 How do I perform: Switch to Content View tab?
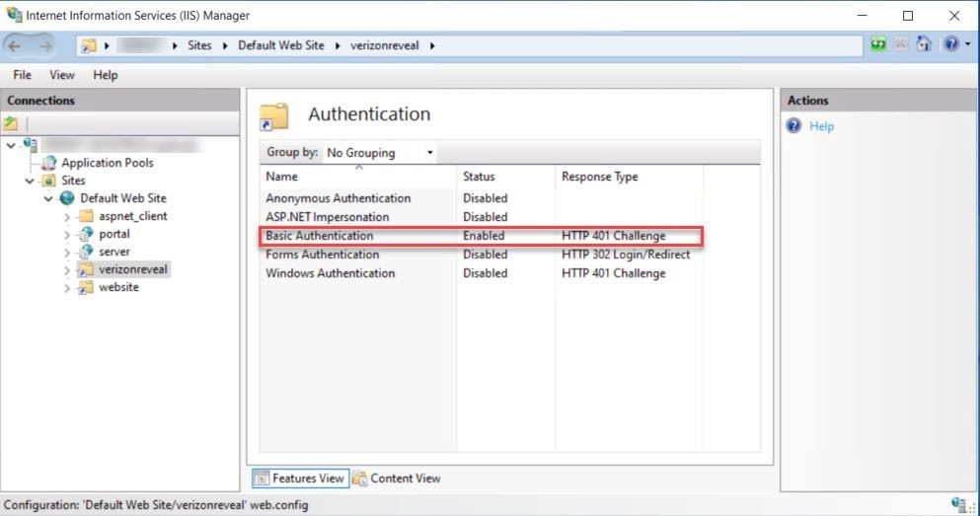397,479
